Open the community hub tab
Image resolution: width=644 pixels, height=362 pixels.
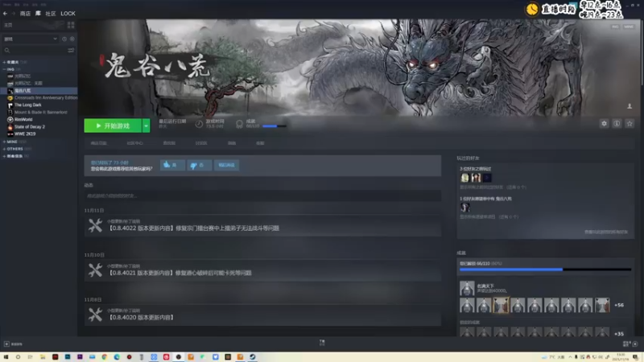[134, 143]
